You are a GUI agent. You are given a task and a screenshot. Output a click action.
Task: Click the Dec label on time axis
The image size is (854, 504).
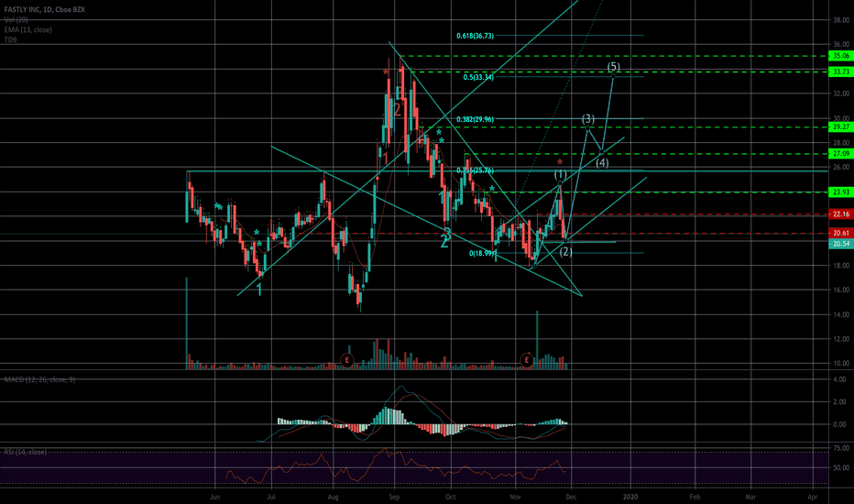pos(570,497)
